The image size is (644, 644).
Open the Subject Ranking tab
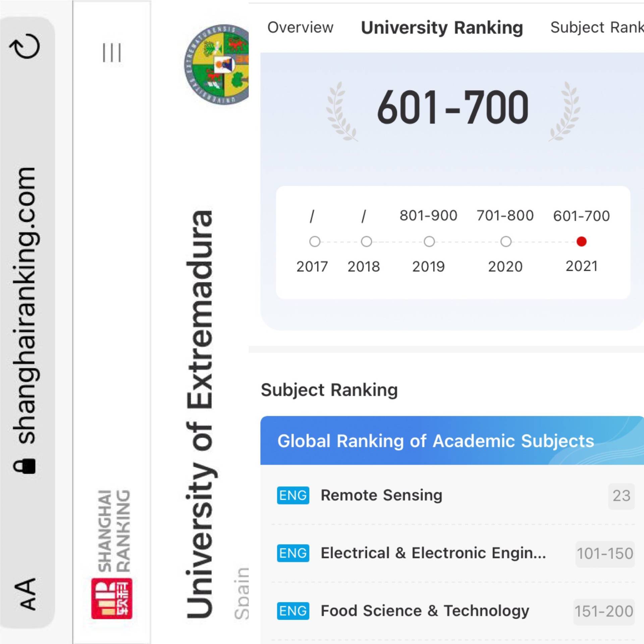[597, 28]
